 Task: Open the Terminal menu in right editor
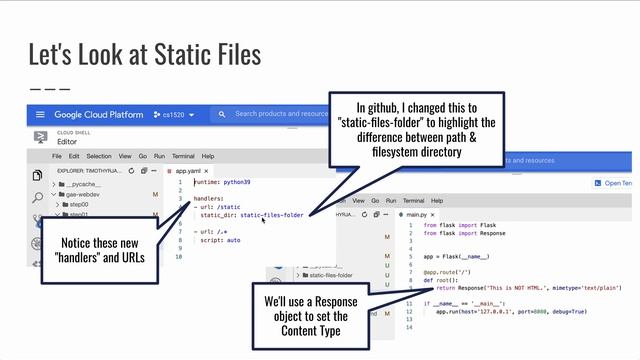tap(413, 201)
